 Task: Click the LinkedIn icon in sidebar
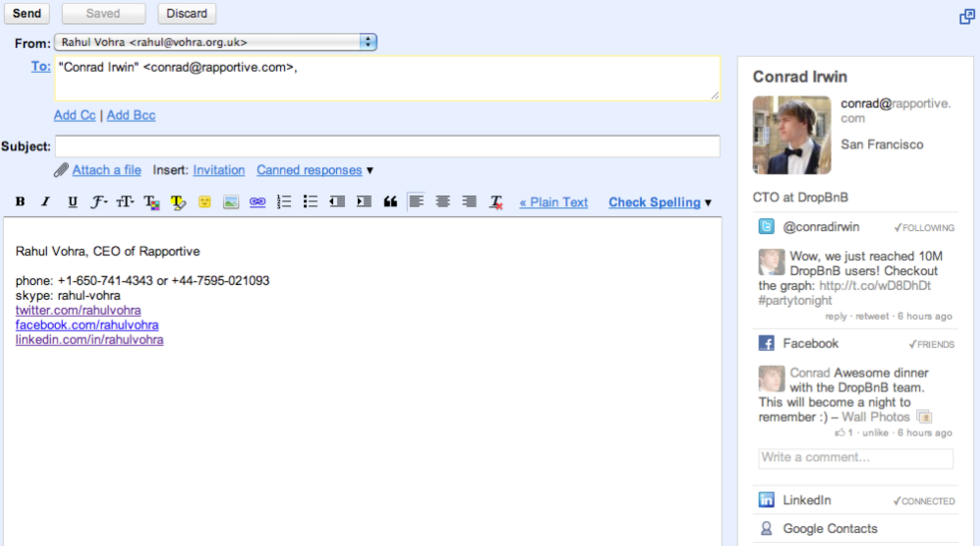coord(767,500)
